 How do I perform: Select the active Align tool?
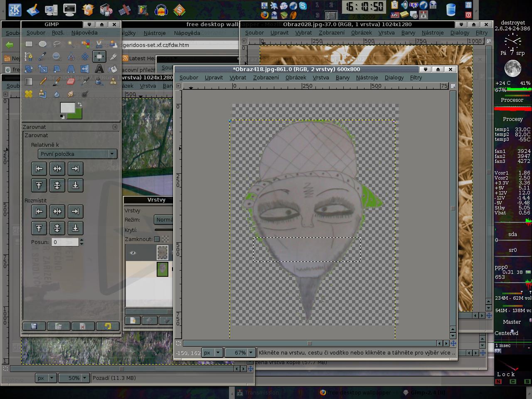click(x=99, y=56)
